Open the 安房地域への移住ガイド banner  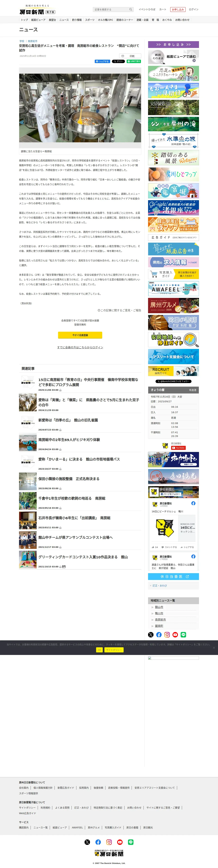coord(174,340)
